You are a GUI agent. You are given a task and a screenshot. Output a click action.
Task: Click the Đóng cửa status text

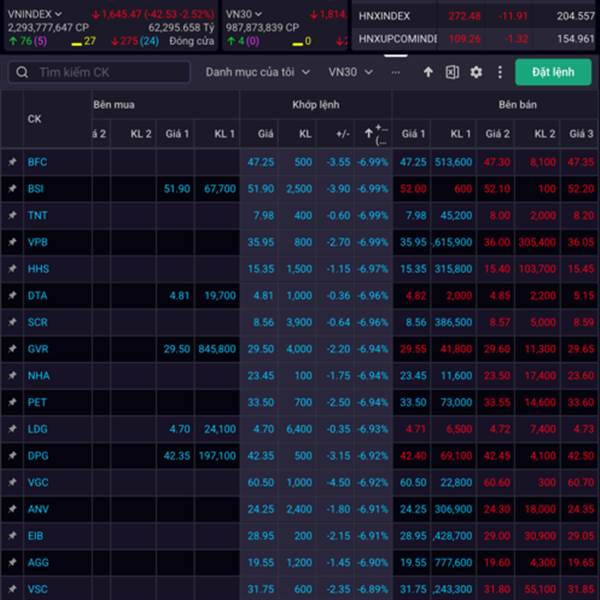pos(192,41)
